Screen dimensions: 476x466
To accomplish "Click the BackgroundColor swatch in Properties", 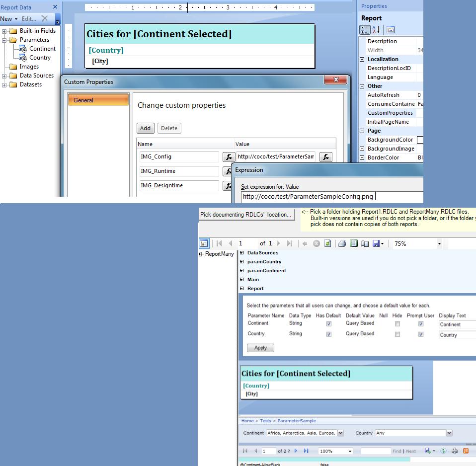I will coord(420,140).
